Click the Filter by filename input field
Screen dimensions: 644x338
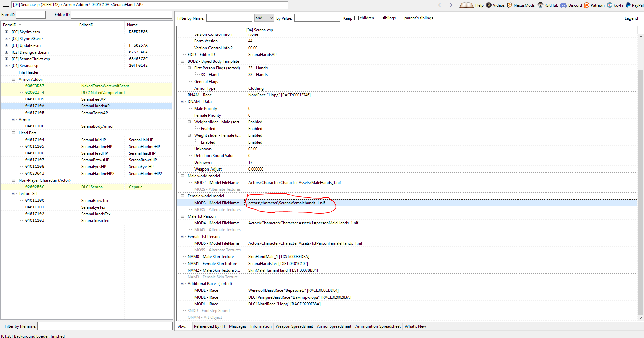105,326
